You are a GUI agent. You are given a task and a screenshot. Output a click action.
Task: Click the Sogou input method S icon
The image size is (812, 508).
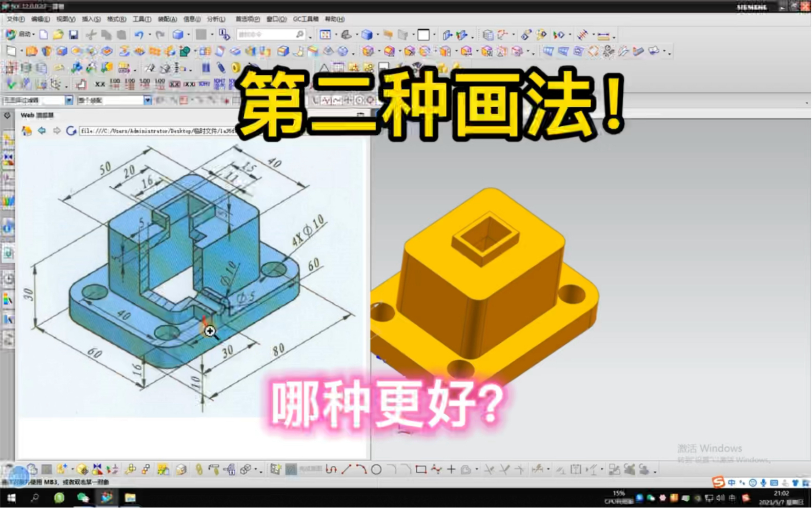pos(719,482)
